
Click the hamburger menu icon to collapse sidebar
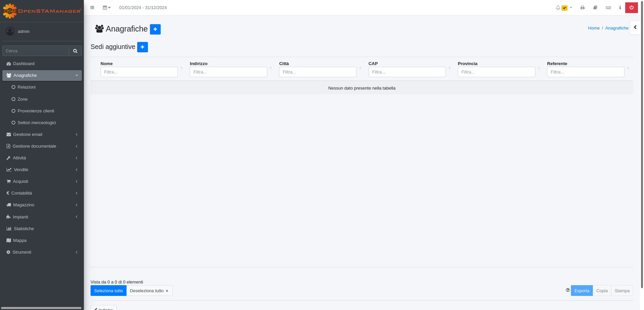click(92, 8)
